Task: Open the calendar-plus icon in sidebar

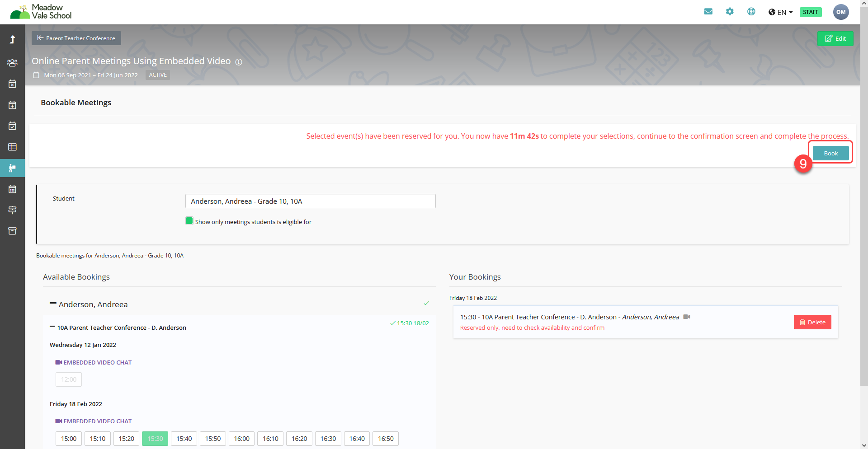Action: pos(12,105)
